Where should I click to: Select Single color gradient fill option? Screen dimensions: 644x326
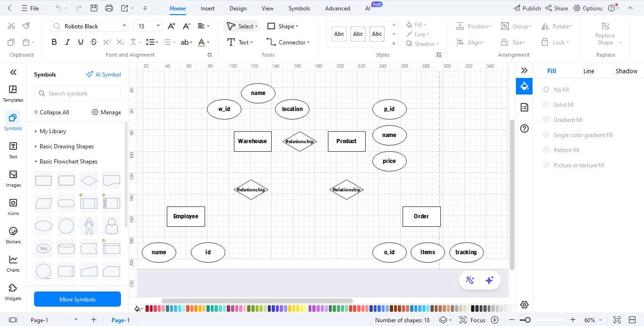[546, 135]
